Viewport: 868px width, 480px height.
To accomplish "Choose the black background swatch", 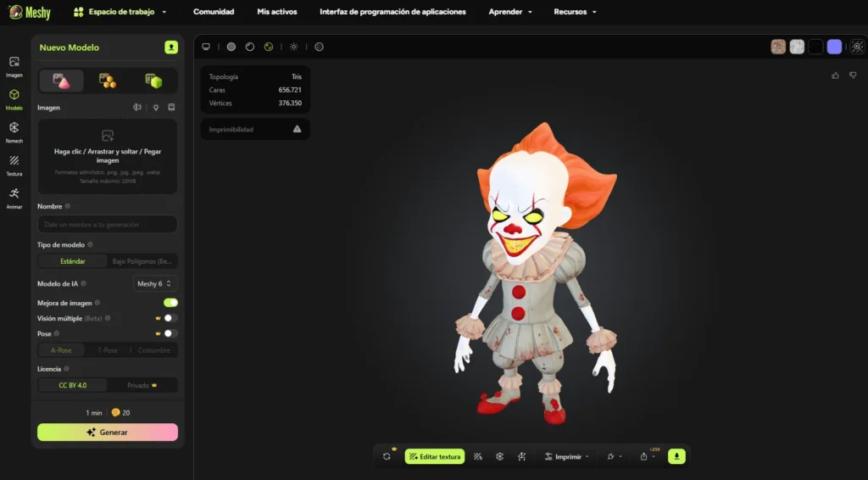I will click(816, 47).
